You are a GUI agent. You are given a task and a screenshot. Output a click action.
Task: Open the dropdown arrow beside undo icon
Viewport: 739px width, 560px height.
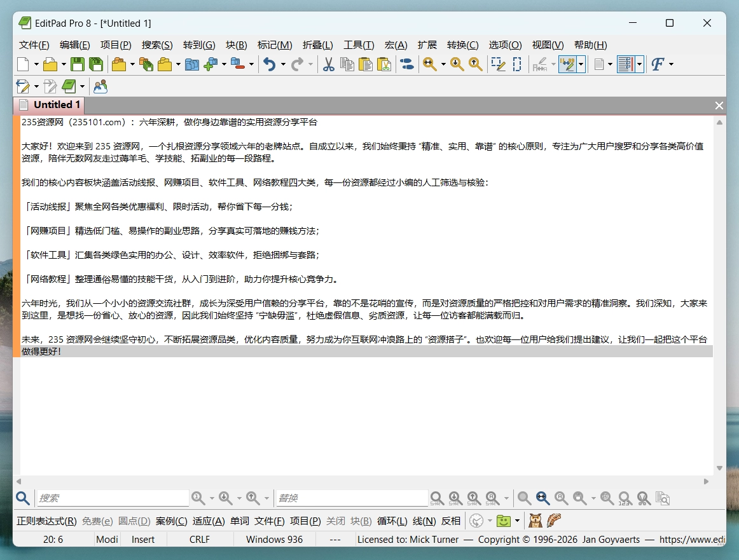[x=283, y=64]
